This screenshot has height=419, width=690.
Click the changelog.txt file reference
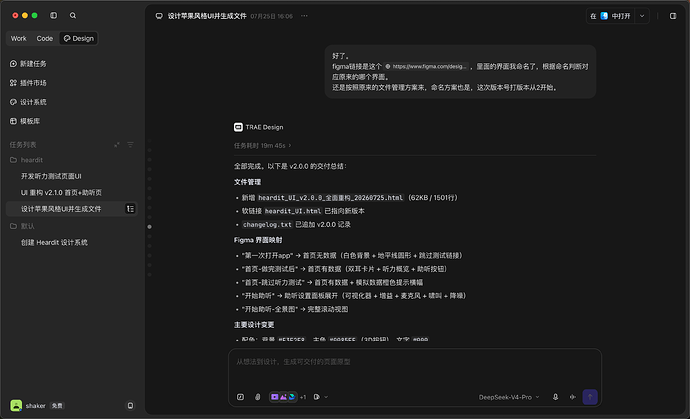tap(267, 224)
